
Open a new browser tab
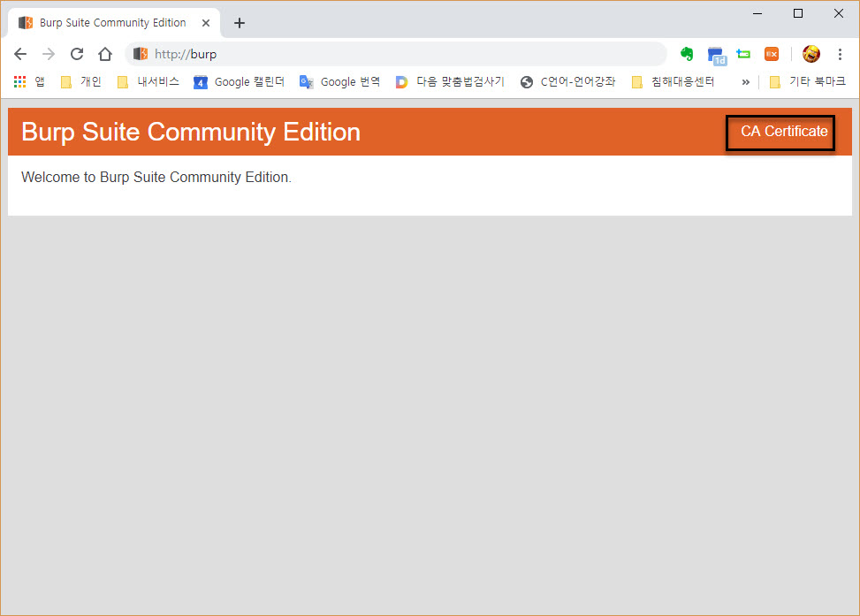pyautogui.click(x=240, y=23)
